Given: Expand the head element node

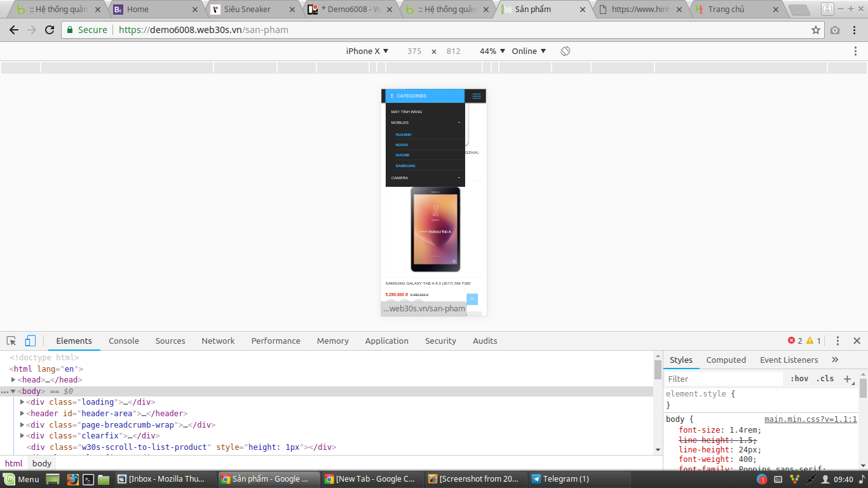Looking at the screenshot, I should [x=14, y=380].
